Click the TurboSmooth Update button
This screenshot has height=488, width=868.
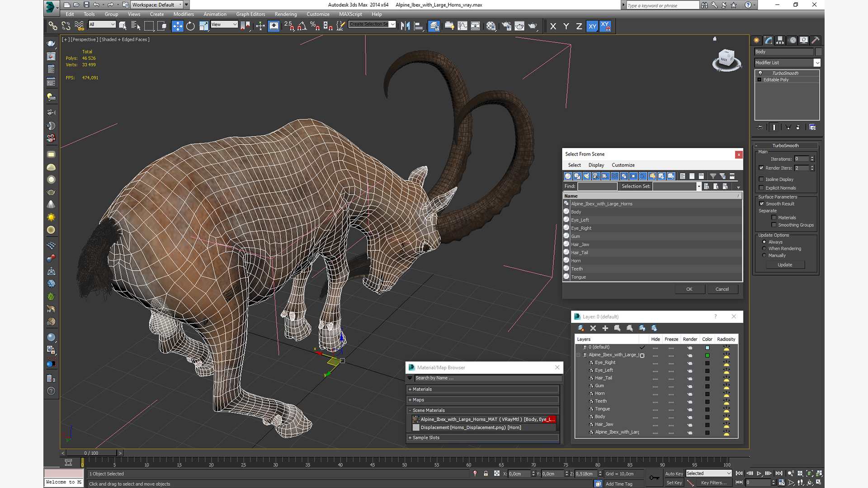pos(785,265)
